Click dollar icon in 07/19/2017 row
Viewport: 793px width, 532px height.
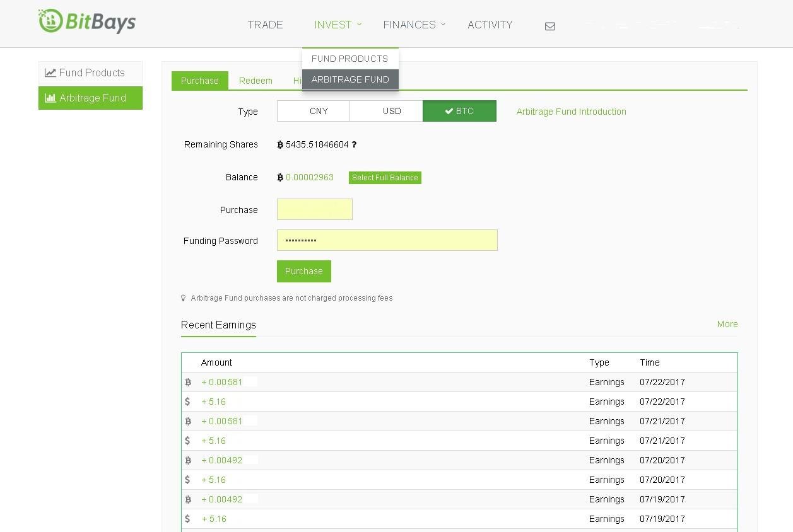pyautogui.click(x=187, y=519)
